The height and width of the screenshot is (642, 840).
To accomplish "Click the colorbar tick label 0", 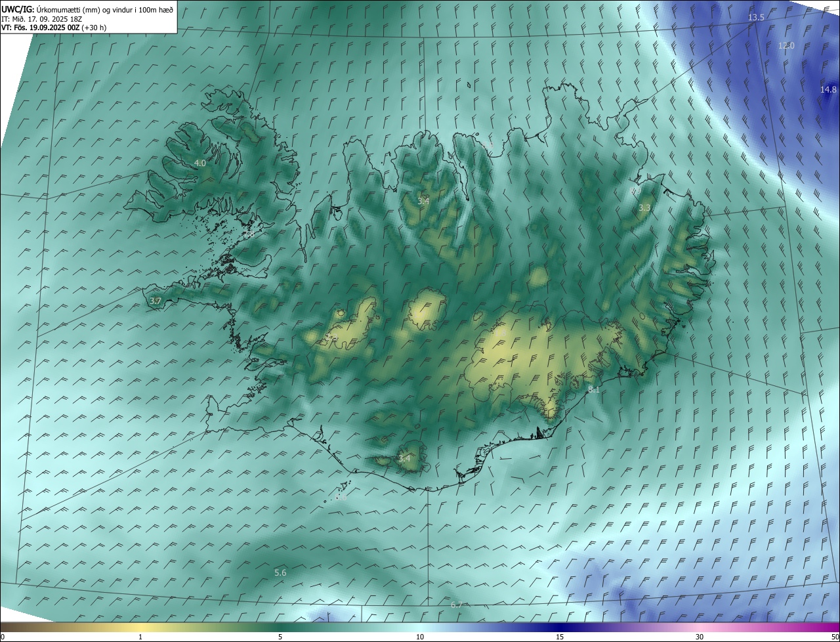I will [x=3, y=637].
